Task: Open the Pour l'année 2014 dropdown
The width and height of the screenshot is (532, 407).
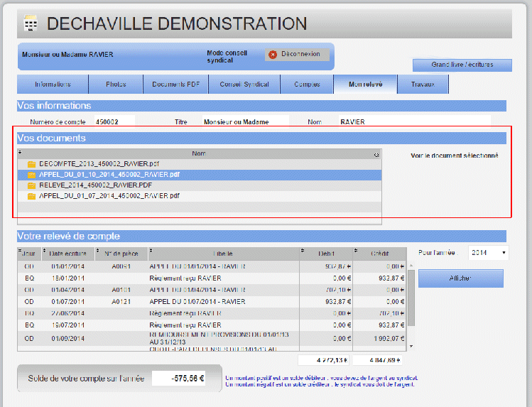Action: coord(488,253)
